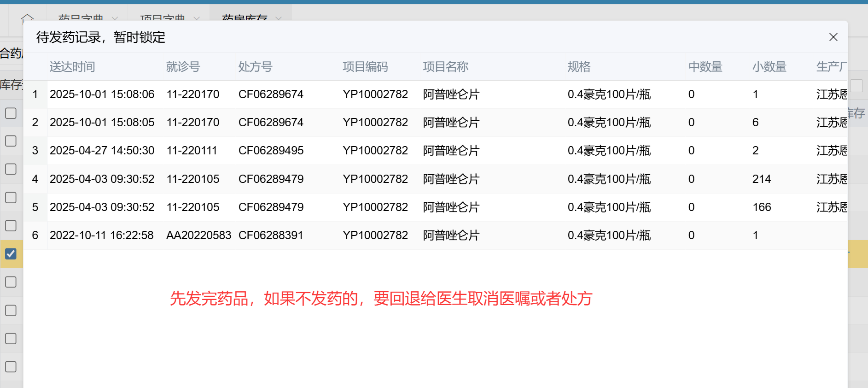Close the 待发药记录 dialog with the X
Image resolution: width=868 pixels, height=388 pixels.
tap(833, 37)
